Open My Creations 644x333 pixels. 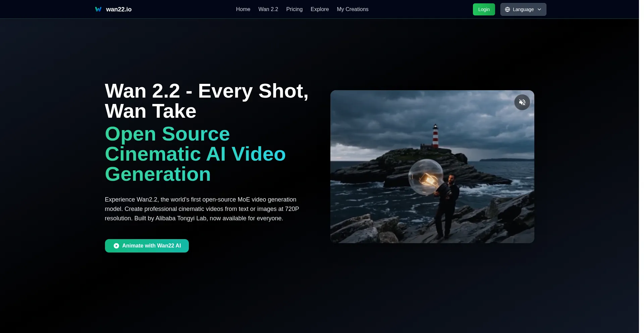tap(353, 9)
